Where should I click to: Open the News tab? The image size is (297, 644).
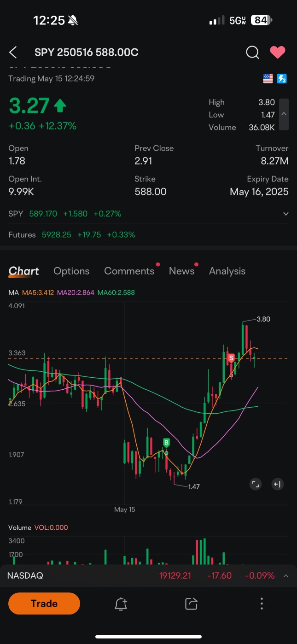pyautogui.click(x=181, y=271)
